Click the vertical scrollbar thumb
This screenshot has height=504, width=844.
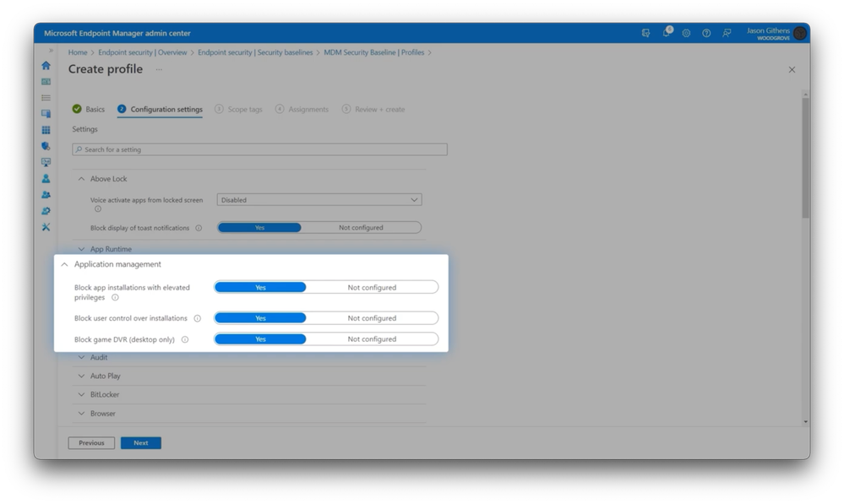click(805, 158)
